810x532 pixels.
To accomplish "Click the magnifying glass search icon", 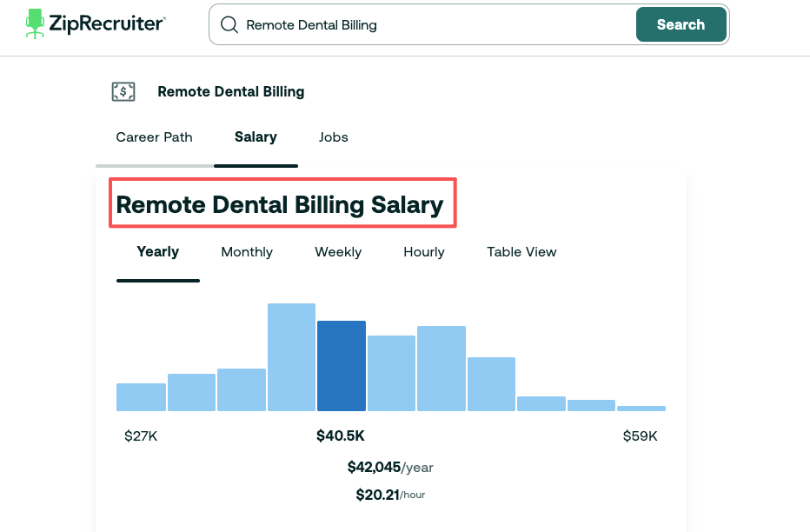I will 229,24.
